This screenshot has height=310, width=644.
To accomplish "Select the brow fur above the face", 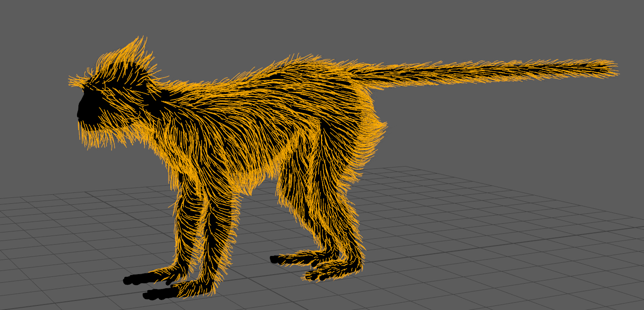I will [x=84, y=81].
